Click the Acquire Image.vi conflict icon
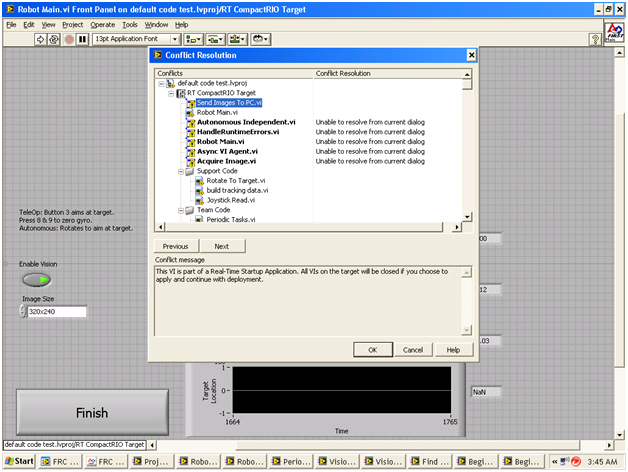This screenshot has width=628, height=472. click(x=191, y=161)
